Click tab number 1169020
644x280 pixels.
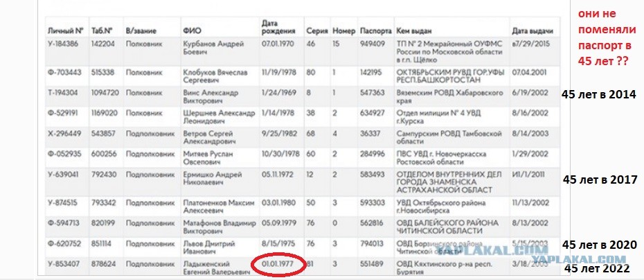(x=104, y=113)
